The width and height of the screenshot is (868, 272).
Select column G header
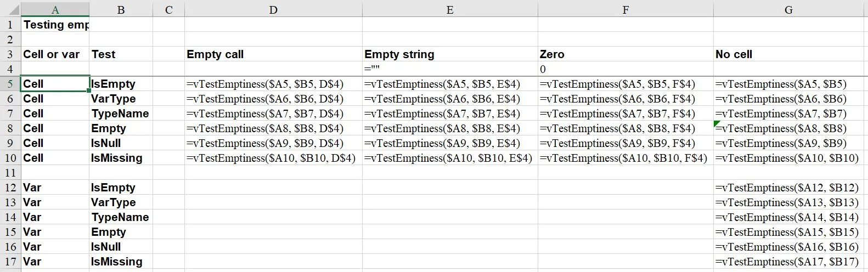click(788, 9)
